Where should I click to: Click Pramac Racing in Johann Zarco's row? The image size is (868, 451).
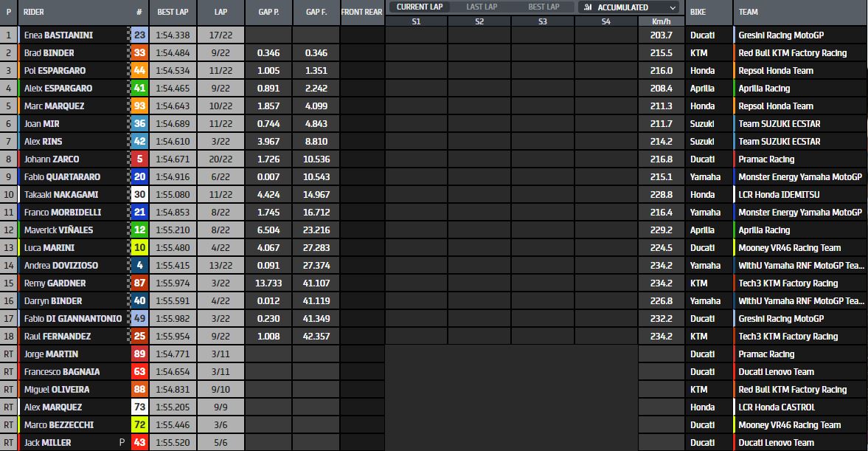766,159
